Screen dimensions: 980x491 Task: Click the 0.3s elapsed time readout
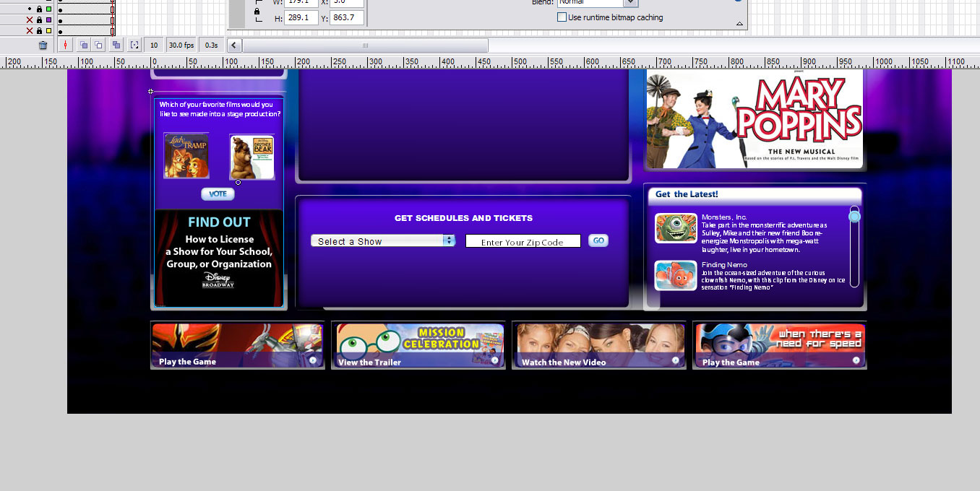click(212, 45)
